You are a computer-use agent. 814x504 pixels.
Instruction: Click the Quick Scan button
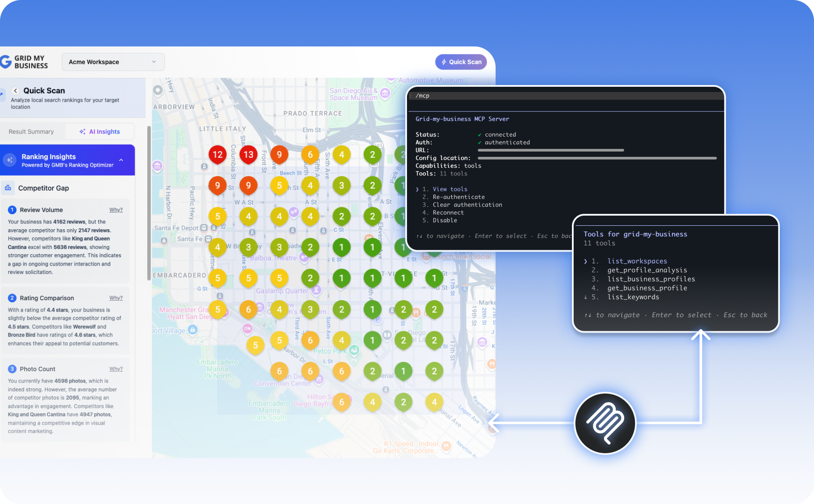(461, 62)
